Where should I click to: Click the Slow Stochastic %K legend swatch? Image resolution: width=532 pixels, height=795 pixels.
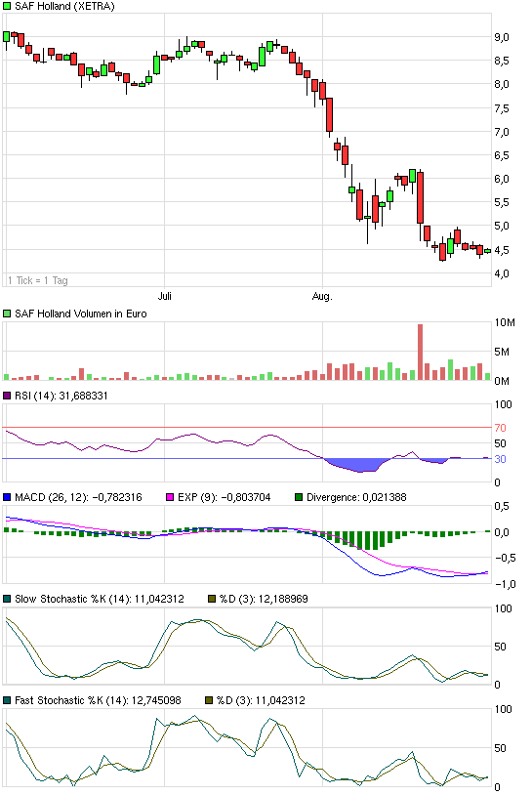(7, 599)
